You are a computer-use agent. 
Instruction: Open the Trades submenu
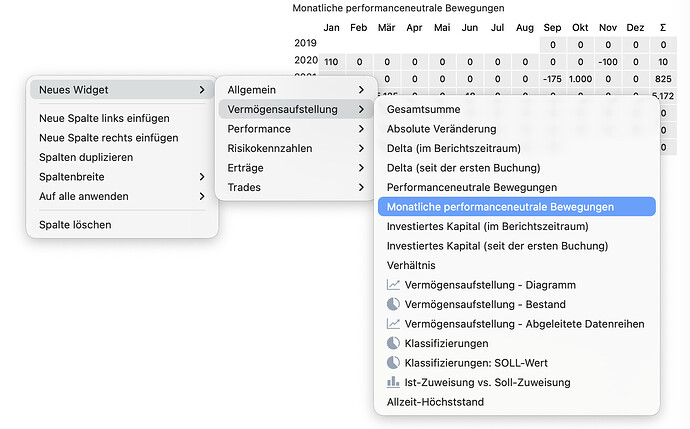click(295, 187)
